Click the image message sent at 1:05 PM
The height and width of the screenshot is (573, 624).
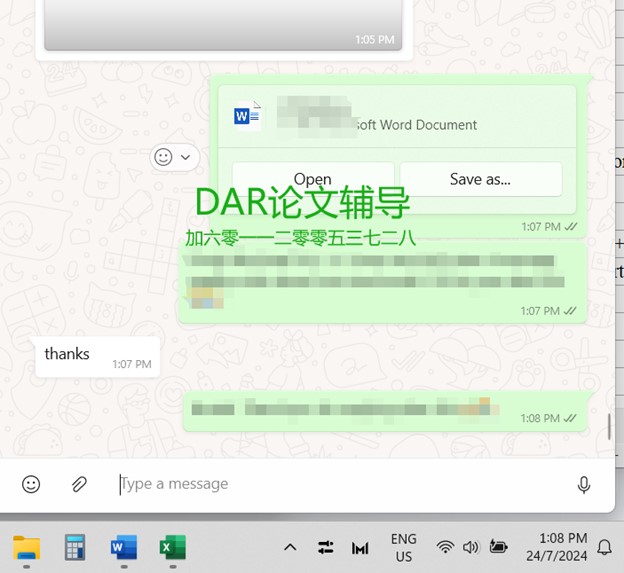pos(223,25)
